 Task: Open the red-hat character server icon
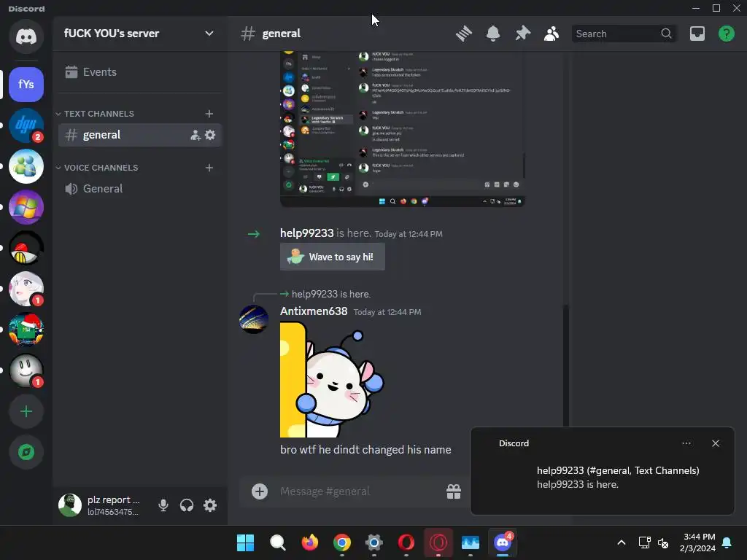(x=26, y=248)
